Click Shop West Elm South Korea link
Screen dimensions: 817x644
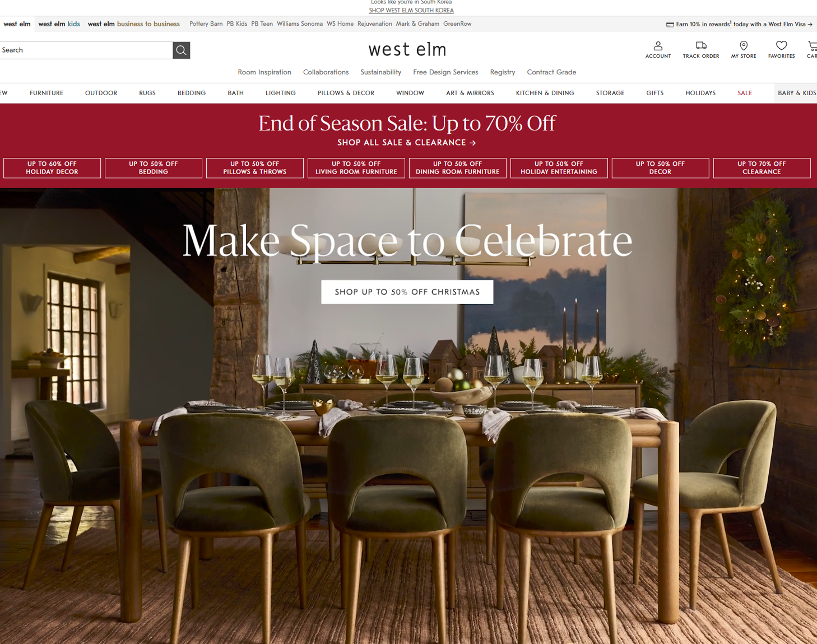click(411, 11)
